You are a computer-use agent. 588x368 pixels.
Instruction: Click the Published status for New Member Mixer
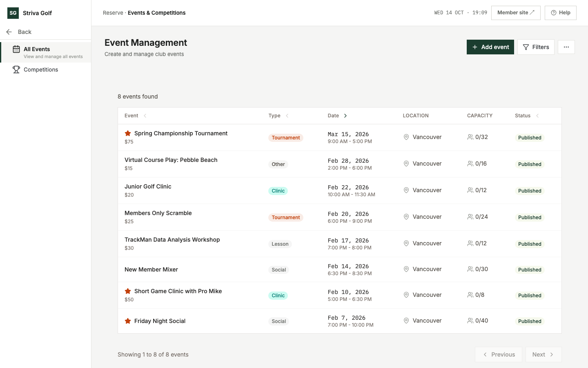[x=530, y=270]
